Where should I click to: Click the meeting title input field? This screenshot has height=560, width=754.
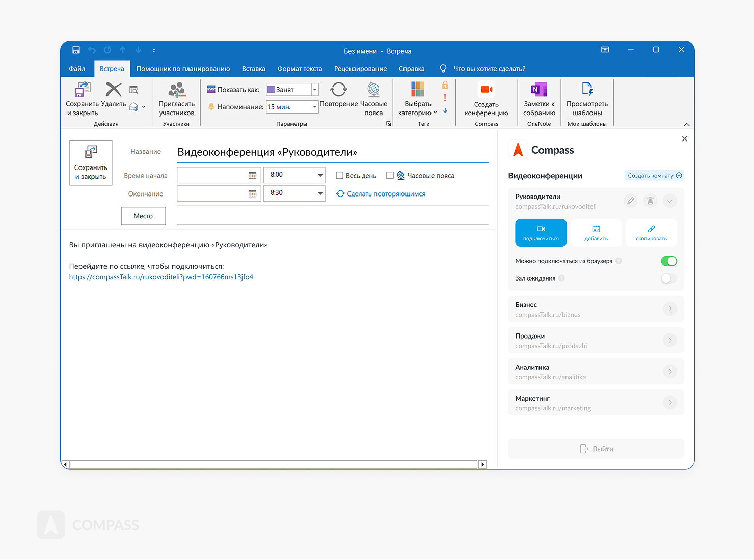click(331, 152)
